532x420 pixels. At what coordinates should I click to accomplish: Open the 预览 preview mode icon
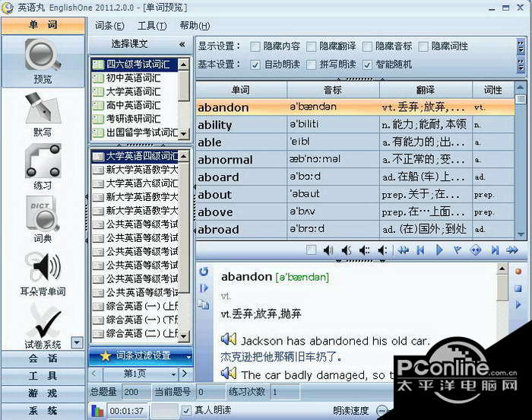coord(43,61)
